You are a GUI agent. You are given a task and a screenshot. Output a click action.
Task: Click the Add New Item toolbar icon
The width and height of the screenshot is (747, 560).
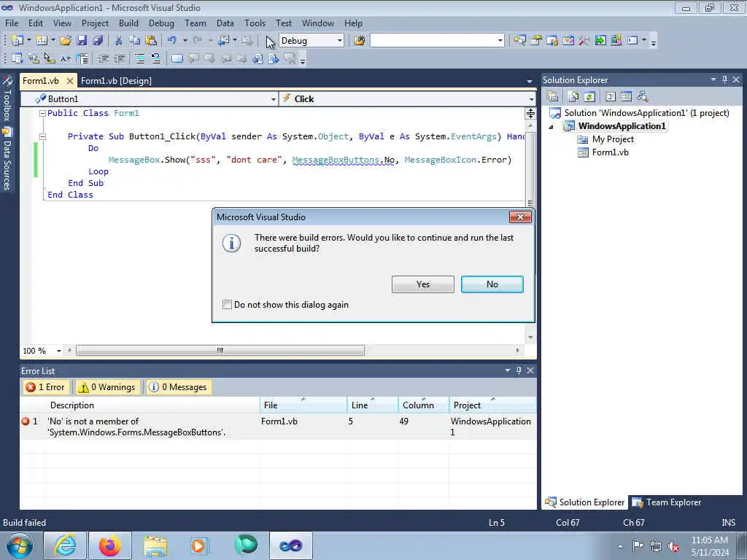(x=42, y=41)
